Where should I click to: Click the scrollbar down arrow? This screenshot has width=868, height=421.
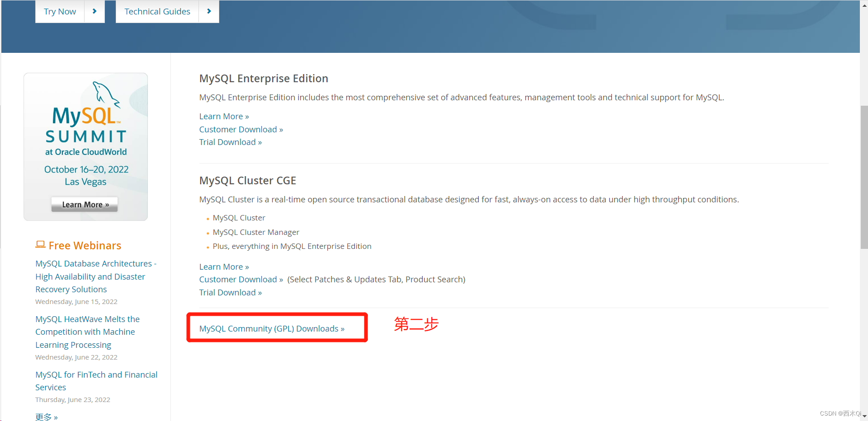click(x=864, y=416)
